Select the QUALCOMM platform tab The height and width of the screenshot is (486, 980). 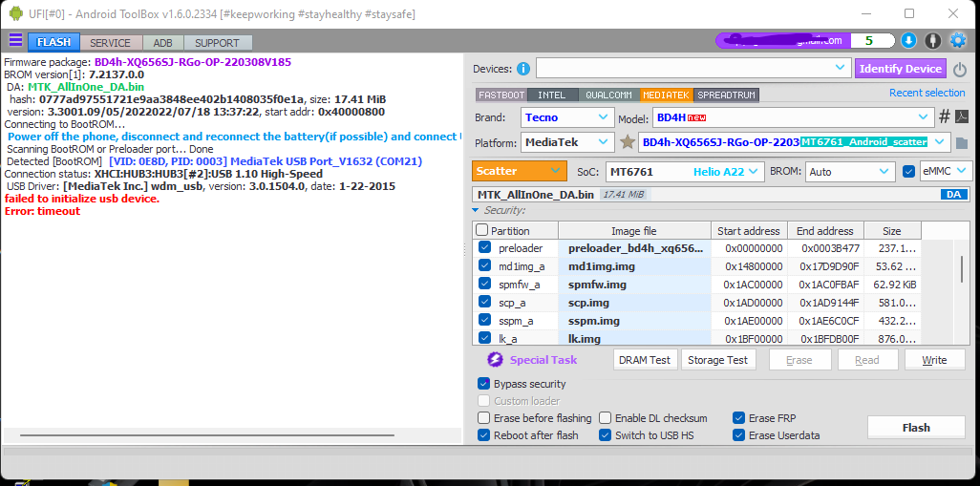coord(608,95)
